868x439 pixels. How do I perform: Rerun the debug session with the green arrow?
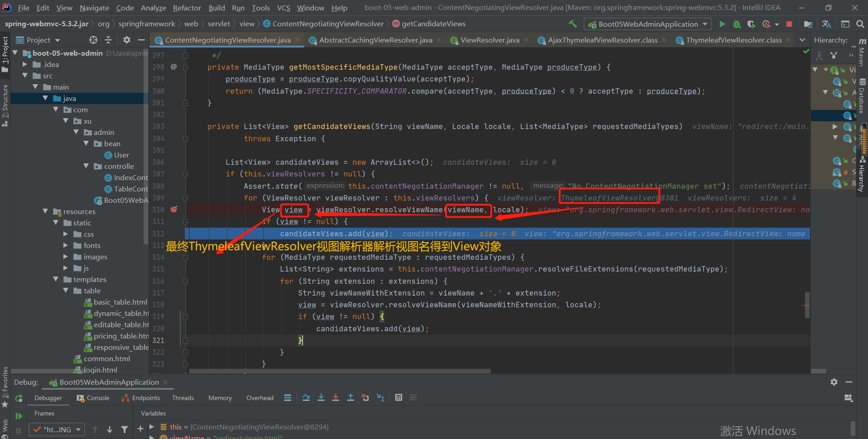click(x=19, y=398)
